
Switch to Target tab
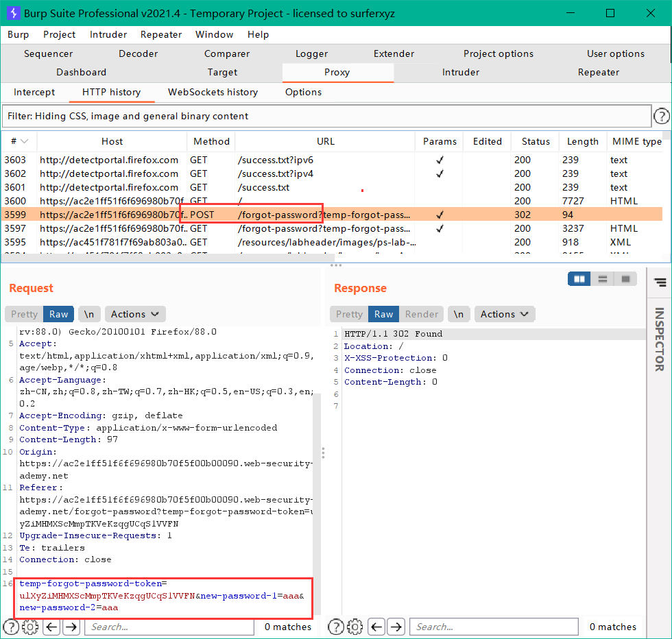click(222, 72)
